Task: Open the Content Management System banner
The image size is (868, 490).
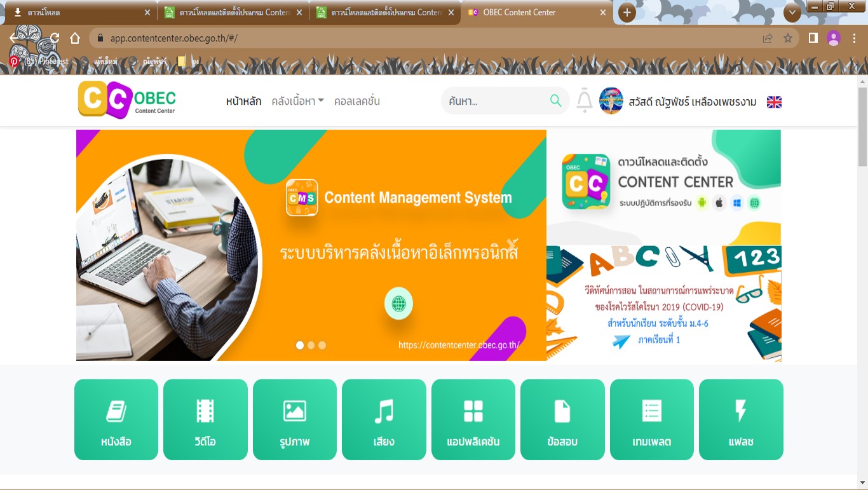Action: pyautogui.click(x=311, y=245)
